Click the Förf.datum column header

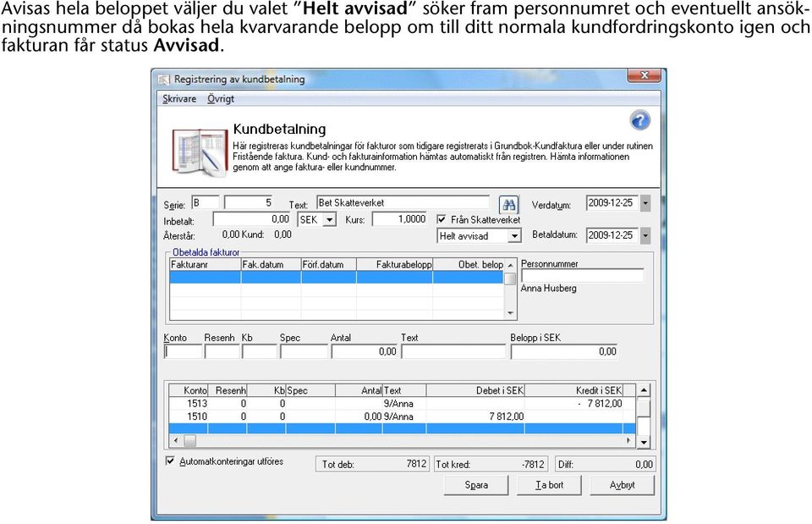[328, 264]
